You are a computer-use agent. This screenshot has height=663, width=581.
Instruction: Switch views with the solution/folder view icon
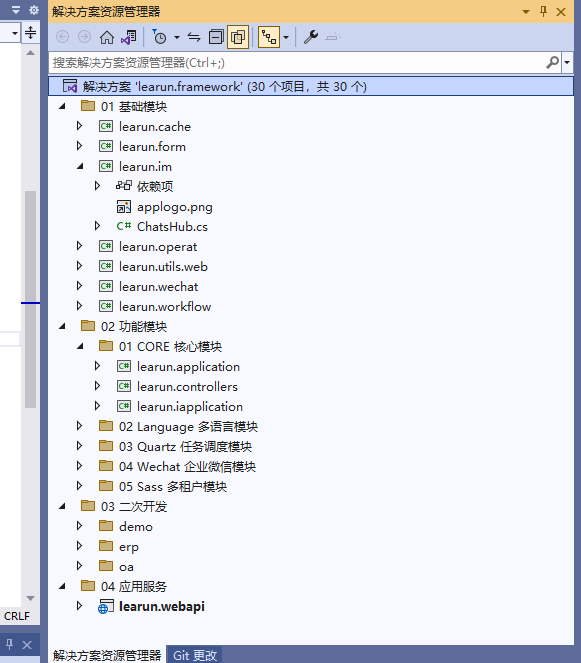(x=129, y=37)
